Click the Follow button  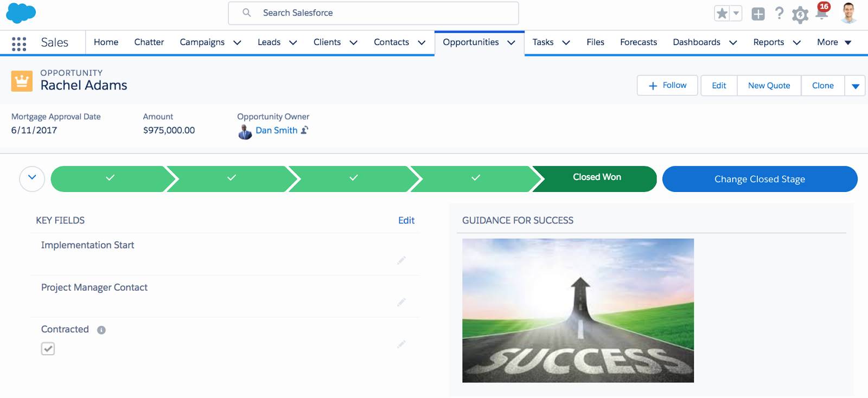point(667,86)
